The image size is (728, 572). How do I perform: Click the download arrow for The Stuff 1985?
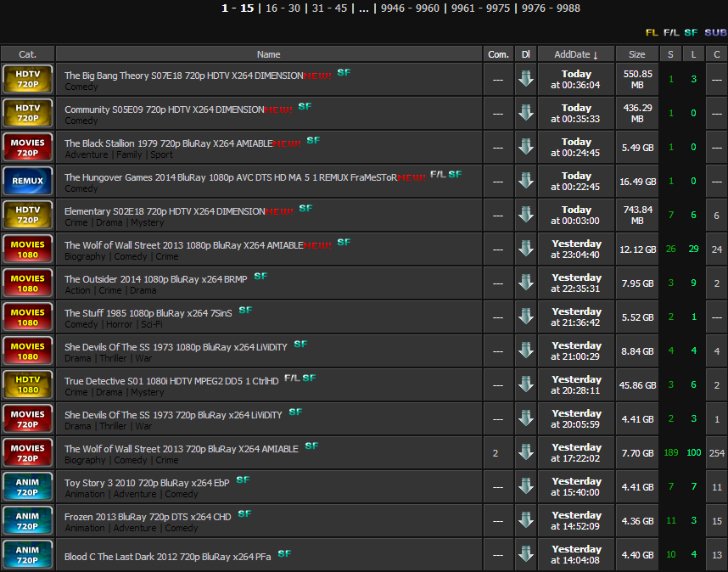tap(525, 317)
